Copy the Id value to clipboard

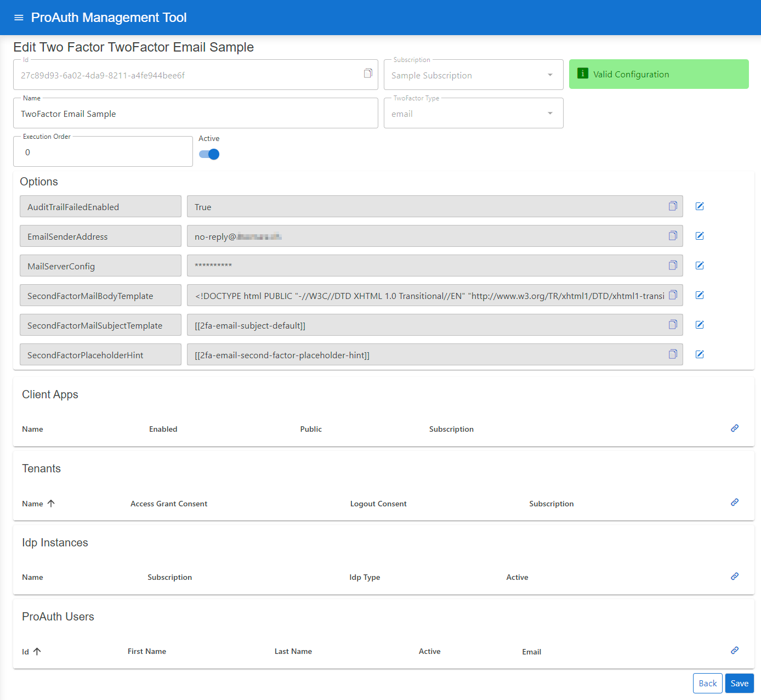[368, 74]
